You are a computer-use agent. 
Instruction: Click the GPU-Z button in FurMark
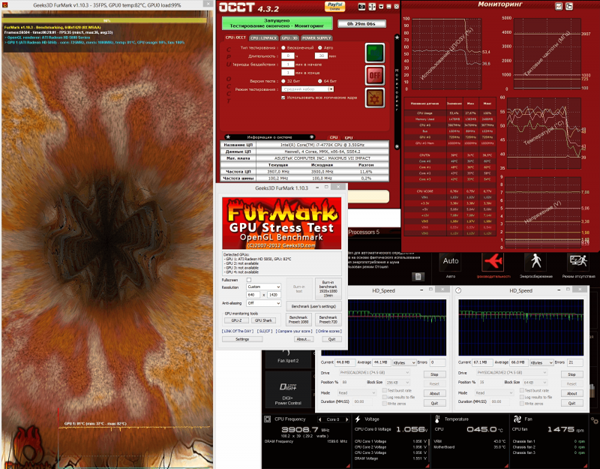pos(236,320)
